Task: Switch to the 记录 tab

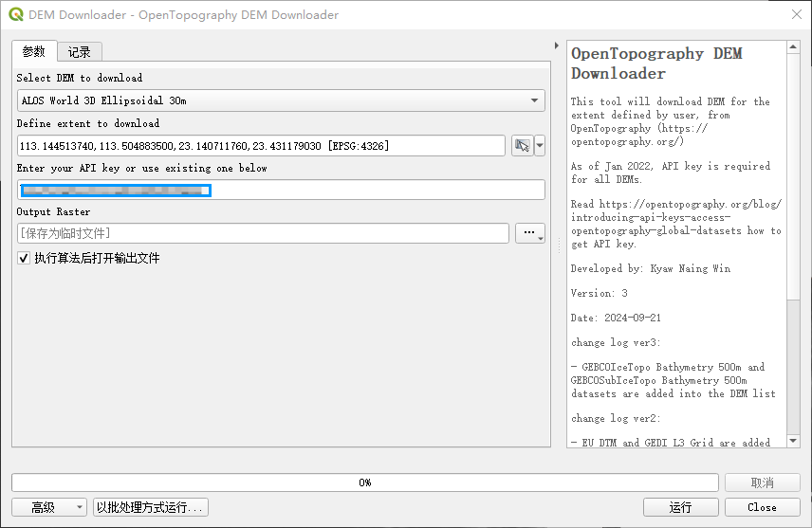Action: [80, 52]
